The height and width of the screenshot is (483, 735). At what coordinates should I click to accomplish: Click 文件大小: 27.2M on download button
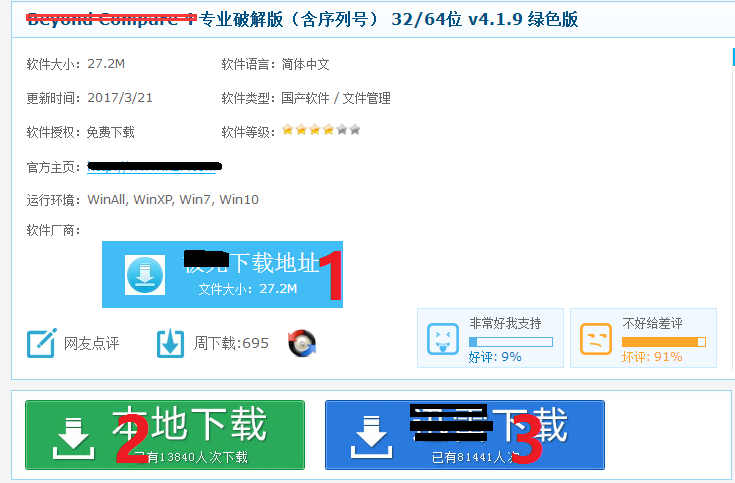pos(248,289)
